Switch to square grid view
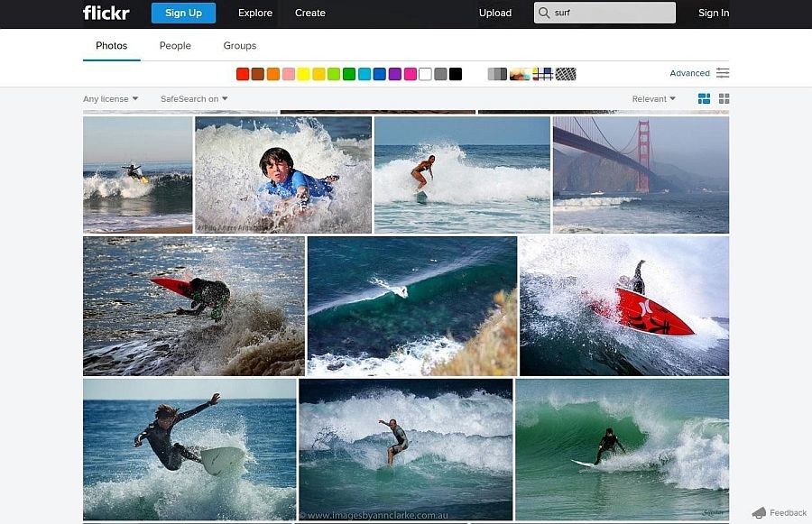This screenshot has height=524, width=812. click(724, 98)
